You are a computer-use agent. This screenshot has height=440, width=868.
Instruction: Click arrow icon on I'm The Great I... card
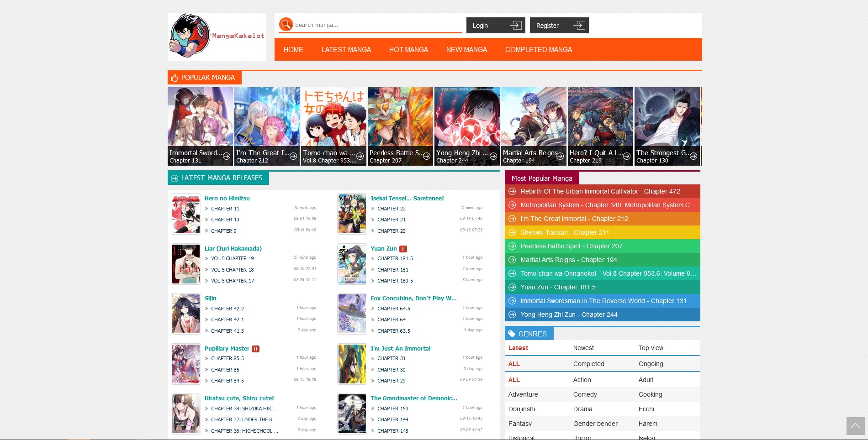point(293,156)
